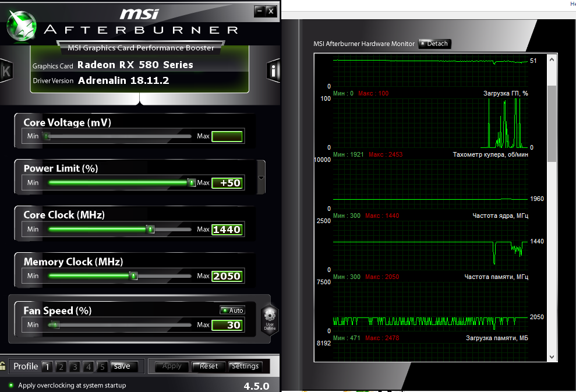576x392 pixels.
Task: Click the Макс : 2453 fan tachometer reading
Action: 386,155
